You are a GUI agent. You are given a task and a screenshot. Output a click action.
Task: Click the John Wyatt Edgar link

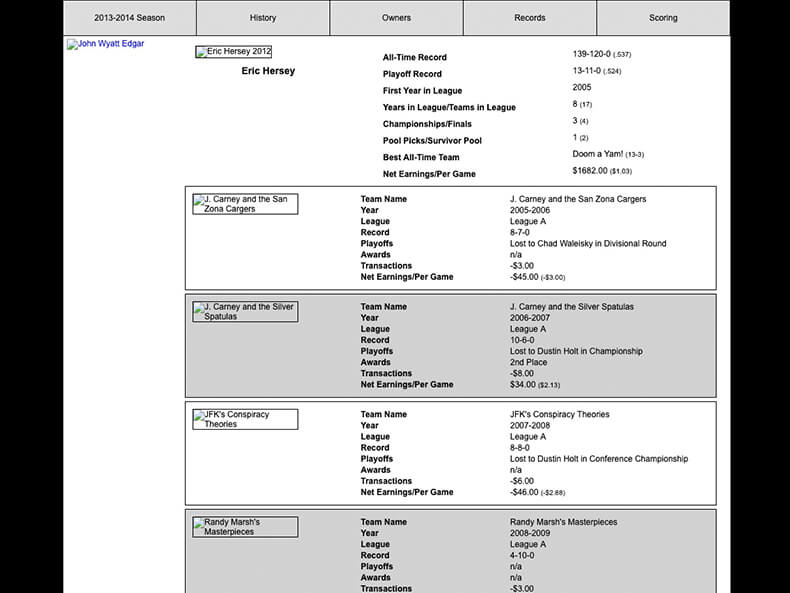click(x=105, y=44)
